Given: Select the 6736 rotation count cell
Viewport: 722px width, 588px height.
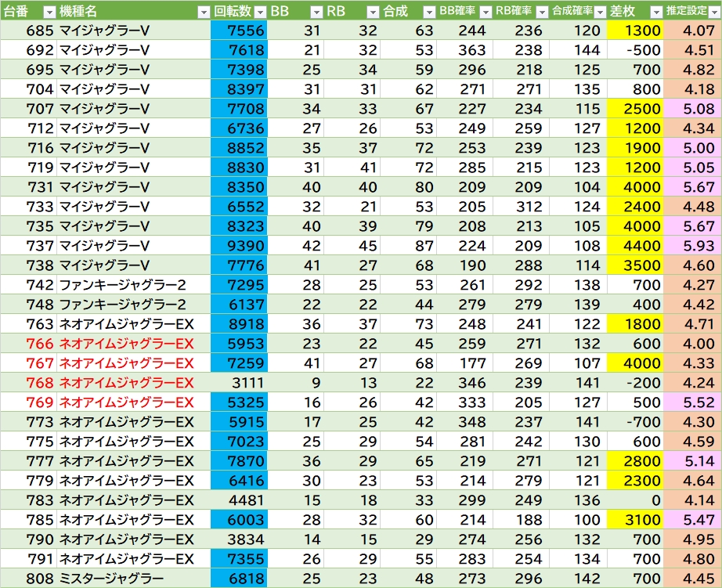Looking at the screenshot, I should [x=239, y=128].
